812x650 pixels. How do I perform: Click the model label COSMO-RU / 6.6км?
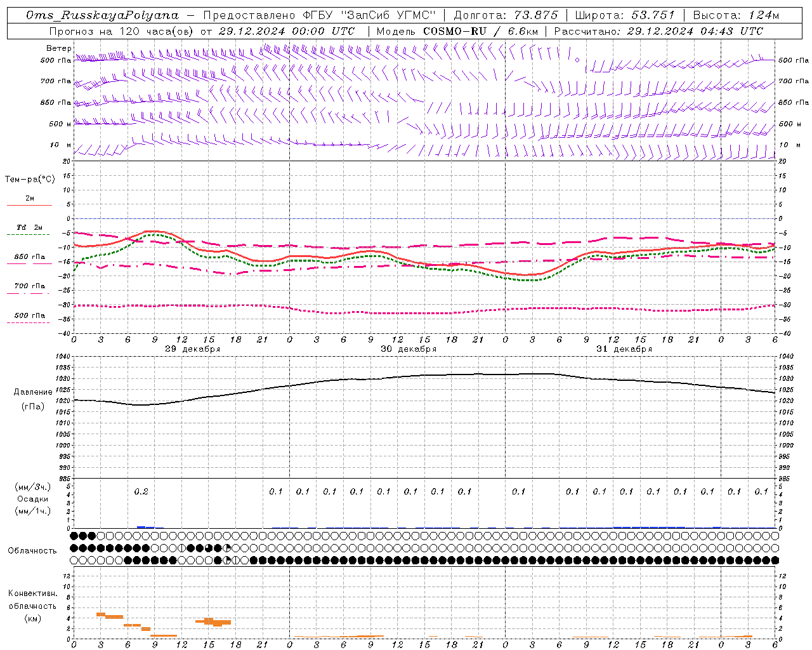[480, 31]
